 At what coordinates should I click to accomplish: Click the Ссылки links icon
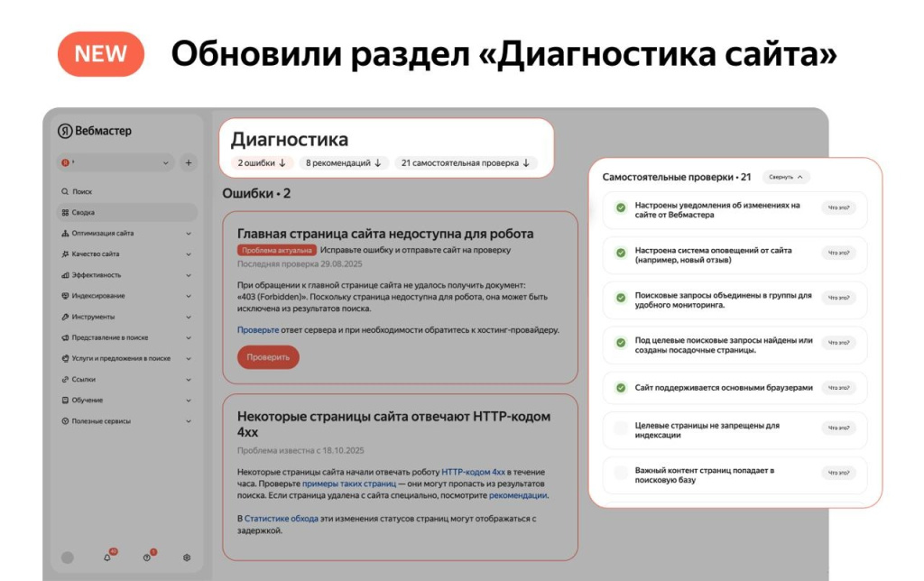click(64, 378)
